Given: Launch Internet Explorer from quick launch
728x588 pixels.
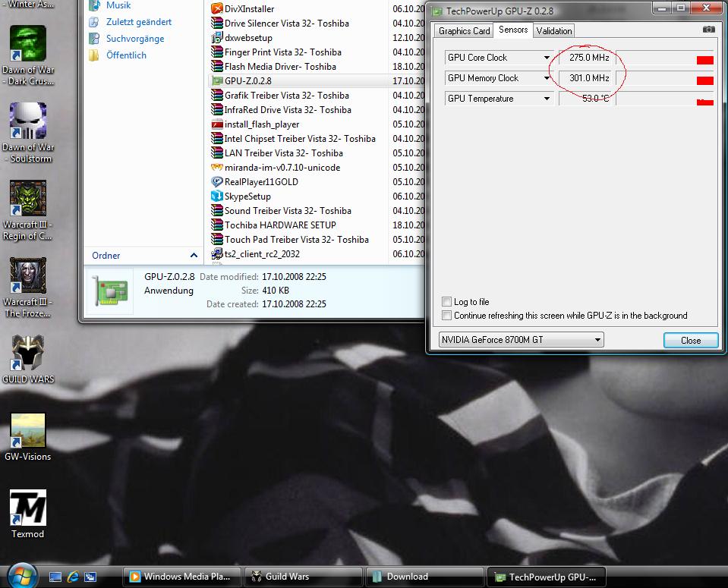Looking at the screenshot, I should 73,577.
